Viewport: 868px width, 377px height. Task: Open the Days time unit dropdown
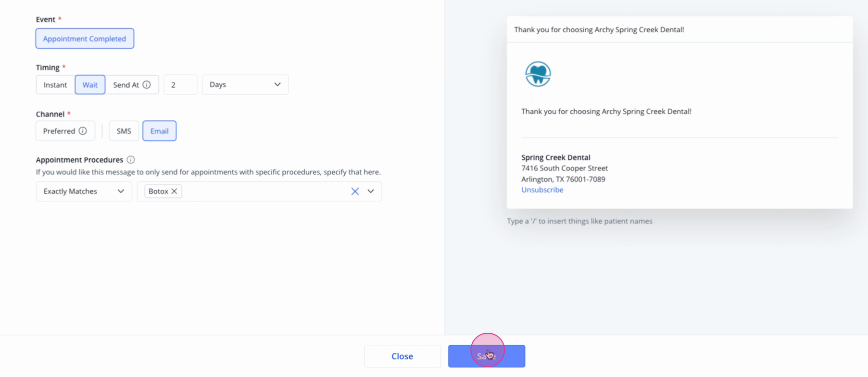pyautogui.click(x=245, y=85)
